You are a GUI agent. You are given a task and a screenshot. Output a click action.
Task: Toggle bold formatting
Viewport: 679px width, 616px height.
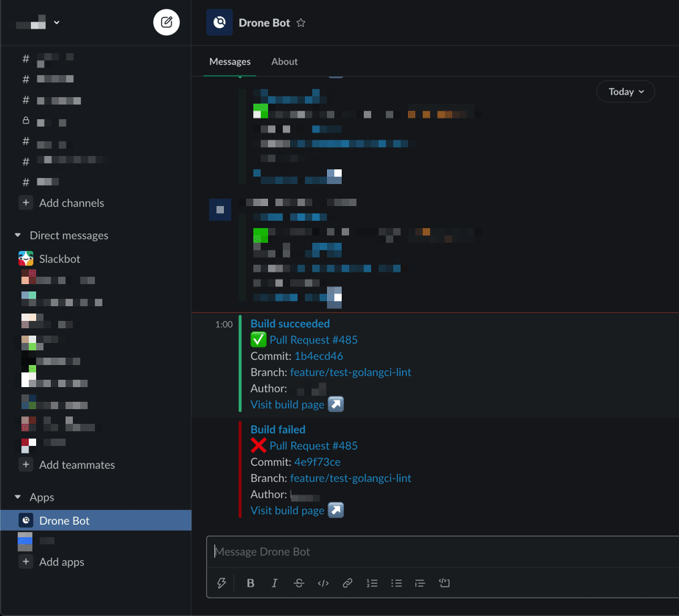(250, 583)
